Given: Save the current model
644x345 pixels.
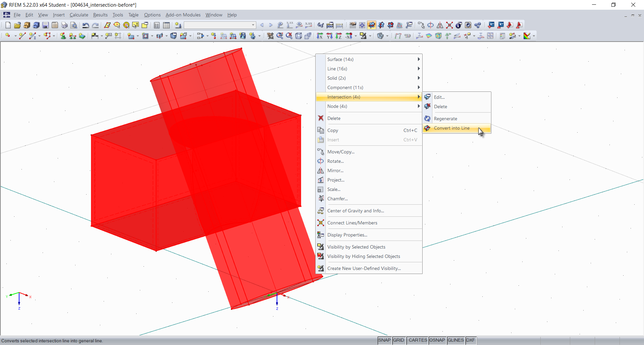Looking at the screenshot, I should [45, 25].
